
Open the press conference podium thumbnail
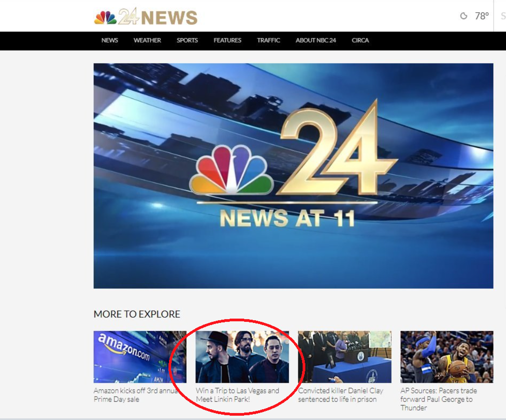pyautogui.click(x=344, y=357)
